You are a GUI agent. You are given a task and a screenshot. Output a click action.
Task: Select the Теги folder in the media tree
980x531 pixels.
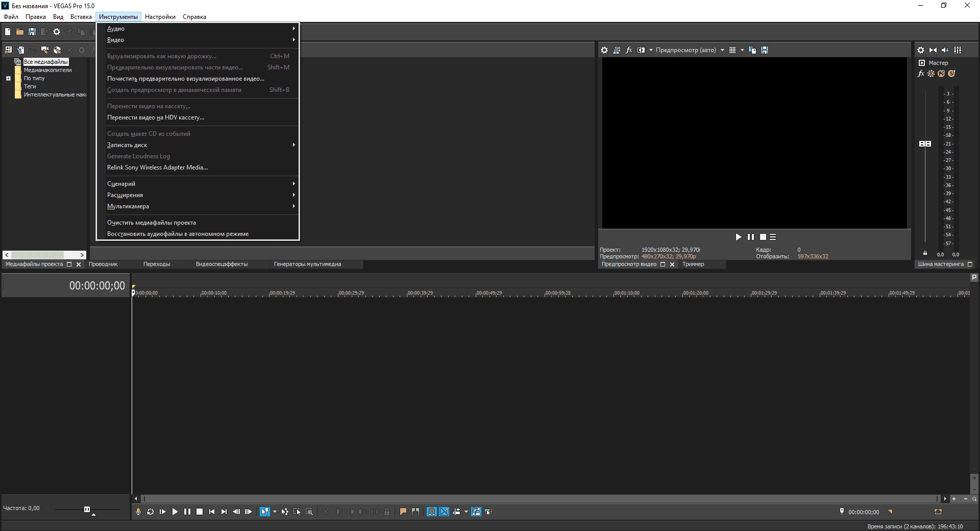pos(30,87)
